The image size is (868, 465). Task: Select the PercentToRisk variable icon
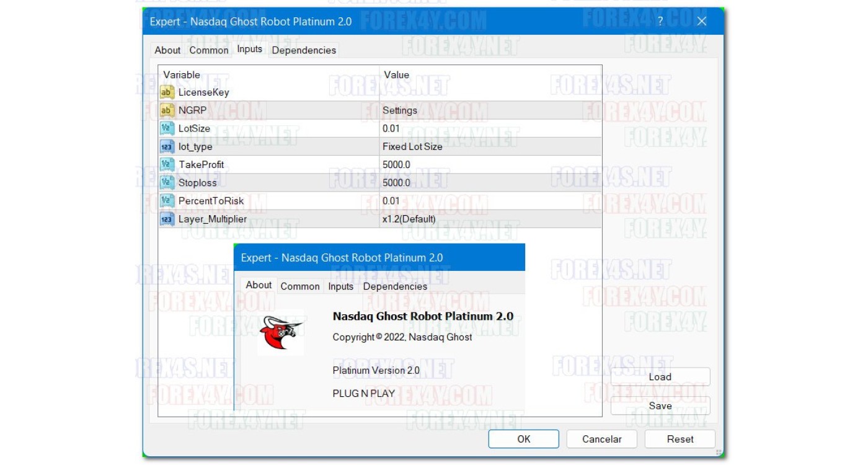(167, 201)
